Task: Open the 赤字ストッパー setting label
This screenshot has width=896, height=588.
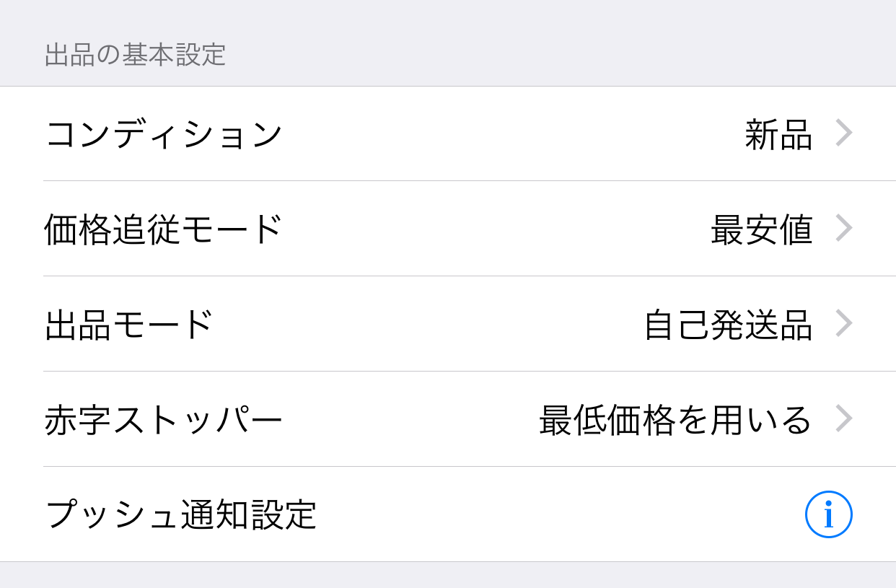Action: (x=163, y=420)
